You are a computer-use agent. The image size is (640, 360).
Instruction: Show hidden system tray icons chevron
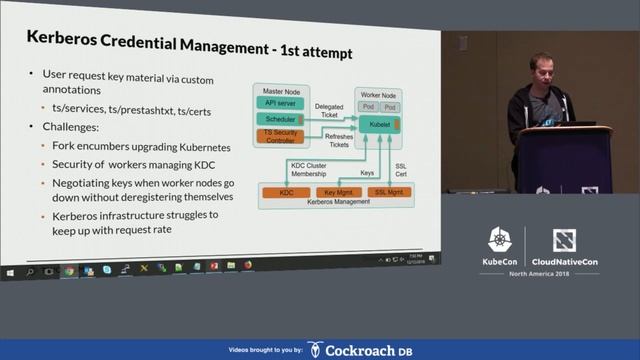click(380, 260)
